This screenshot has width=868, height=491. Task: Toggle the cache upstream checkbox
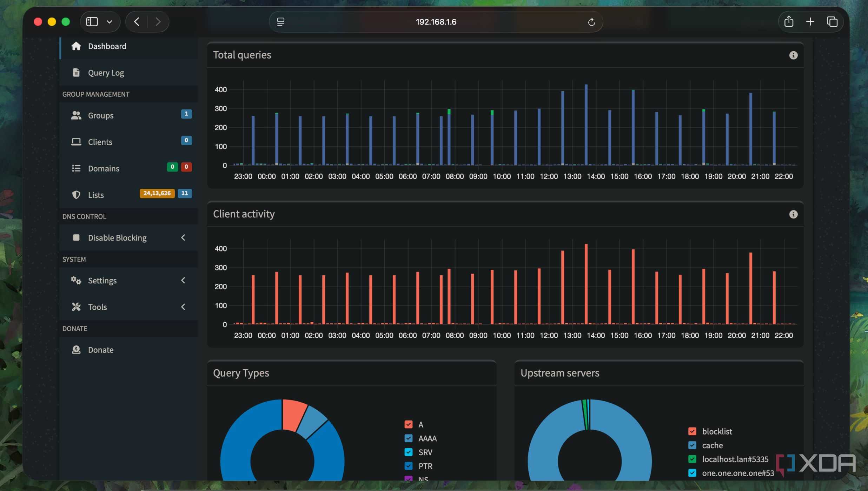[x=692, y=445]
